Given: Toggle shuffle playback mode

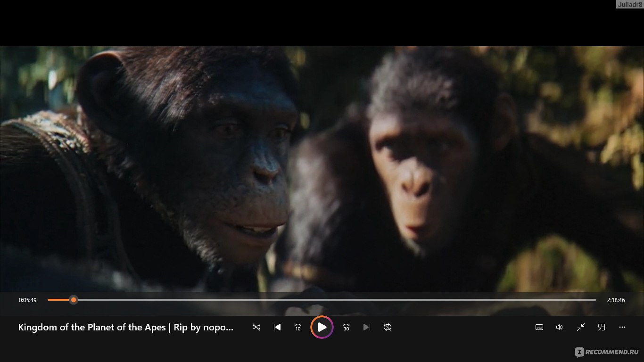Looking at the screenshot, I should click(x=256, y=327).
